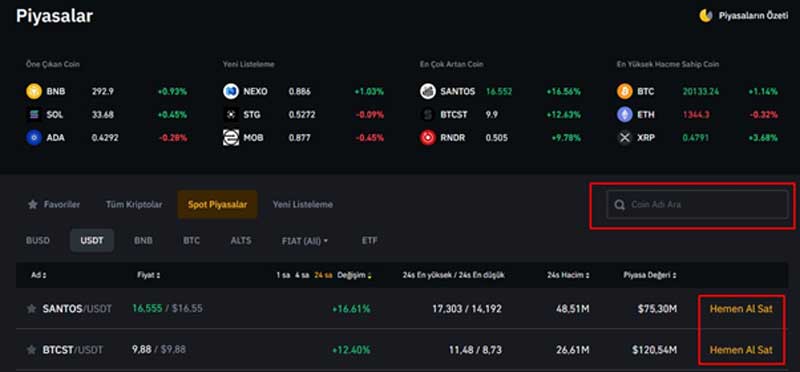Choose the 4 sa change interval
Viewport: 800px width, 372px height.
(302, 275)
